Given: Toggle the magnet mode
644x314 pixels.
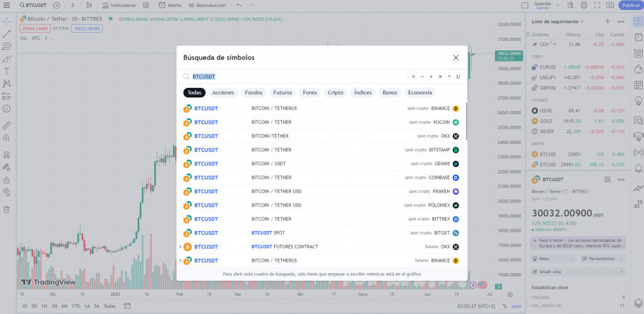Looking at the screenshot, I should tap(6, 155).
